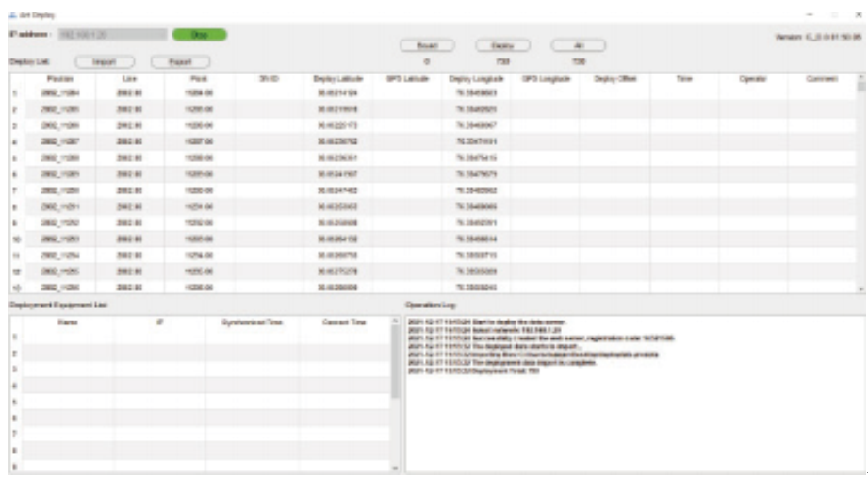Image resolution: width=868 pixels, height=478 pixels.
Task: Click the Version label in top right
Action: [x=818, y=37]
